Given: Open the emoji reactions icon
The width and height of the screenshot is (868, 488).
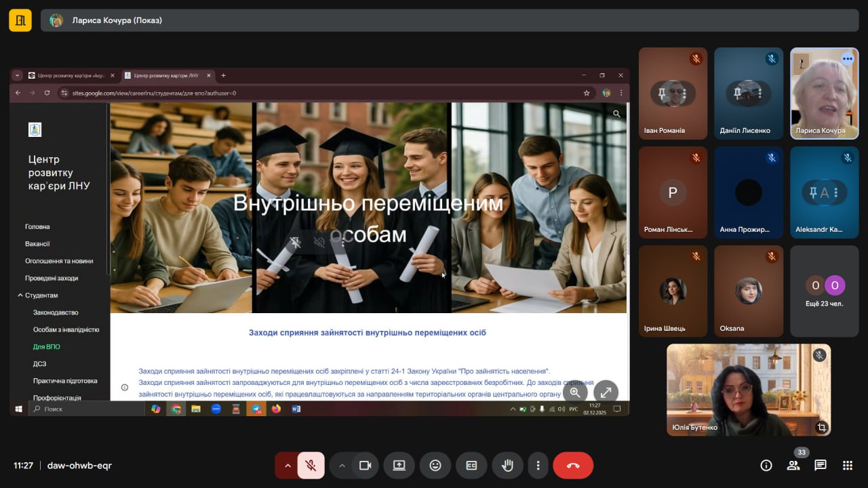Looking at the screenshot, I should [x=435, y=466].
